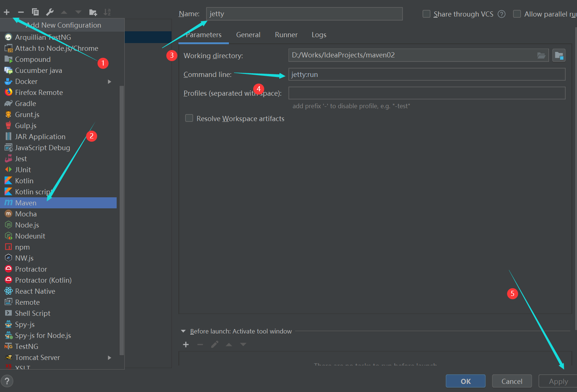Switch to the General tab
The width and height of the screenshot is (577, 392).
pyautogui.click(x=248, y=35)
